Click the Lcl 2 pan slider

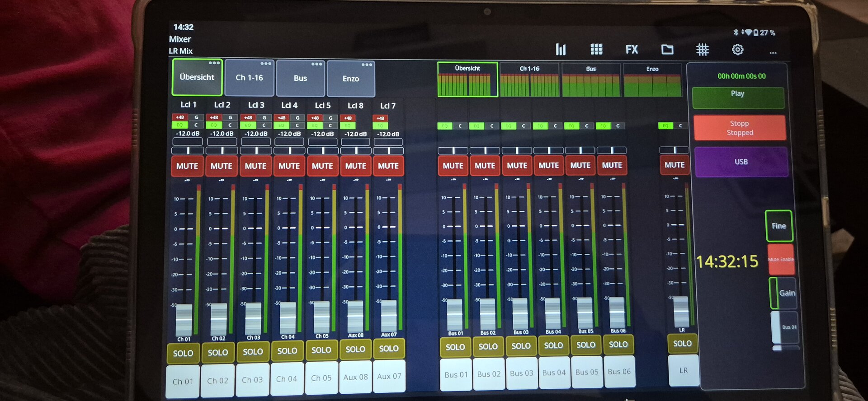click(x=222, y=150)
